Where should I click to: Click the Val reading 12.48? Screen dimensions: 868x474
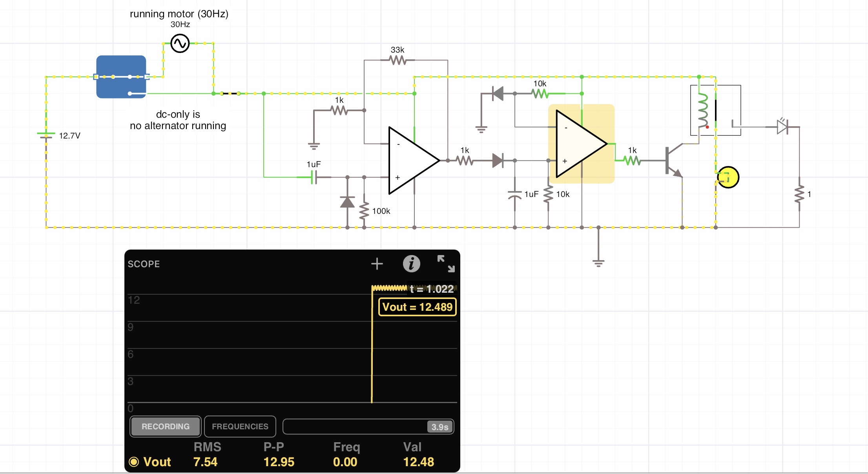(x=419, y=462)
